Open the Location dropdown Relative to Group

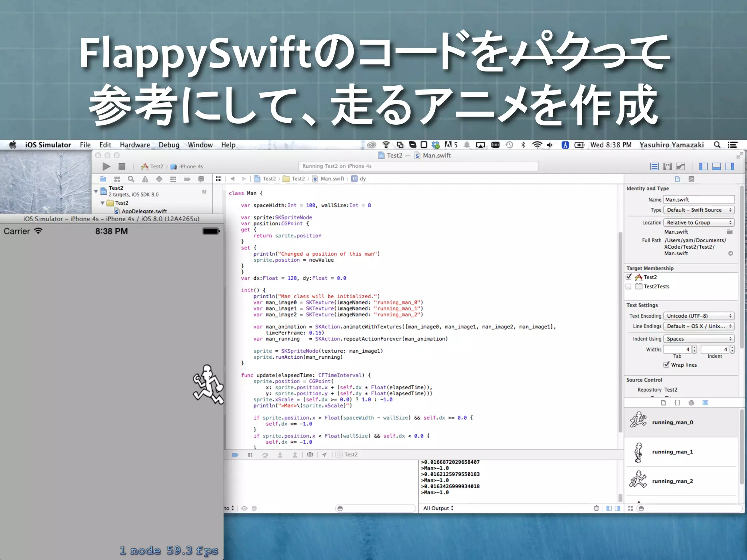click(699, 222)
